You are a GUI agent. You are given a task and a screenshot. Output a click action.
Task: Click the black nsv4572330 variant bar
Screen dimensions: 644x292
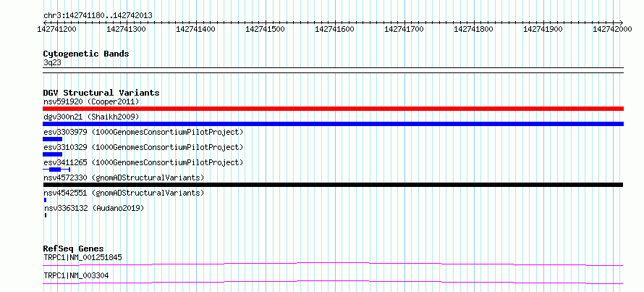(333, 185)
